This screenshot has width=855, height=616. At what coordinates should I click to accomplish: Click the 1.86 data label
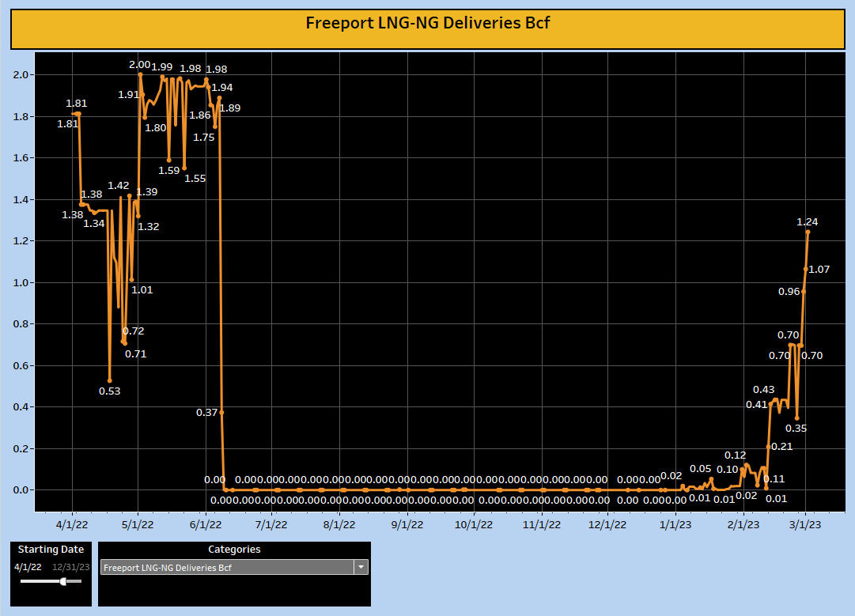(x=200, y=115)
